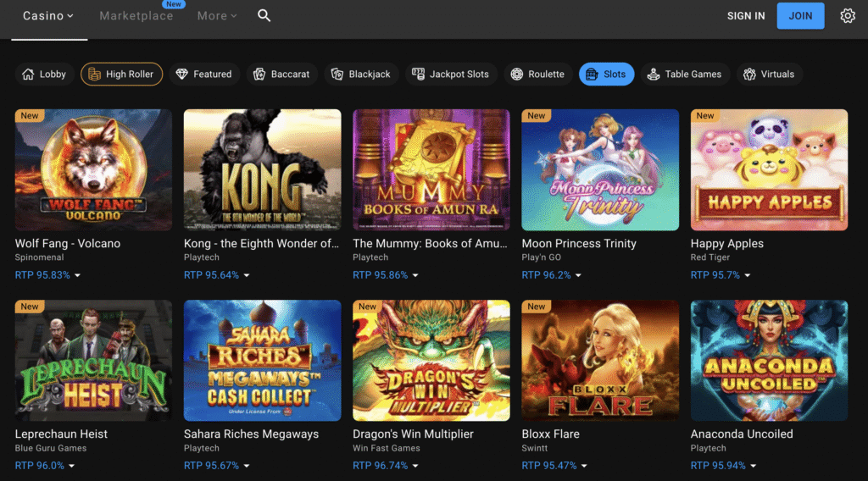This screenshot has height=481, width=868.
Task: Open Happy Apples game thumbnail
Action: pyautogui.click(x=769, y=169)
